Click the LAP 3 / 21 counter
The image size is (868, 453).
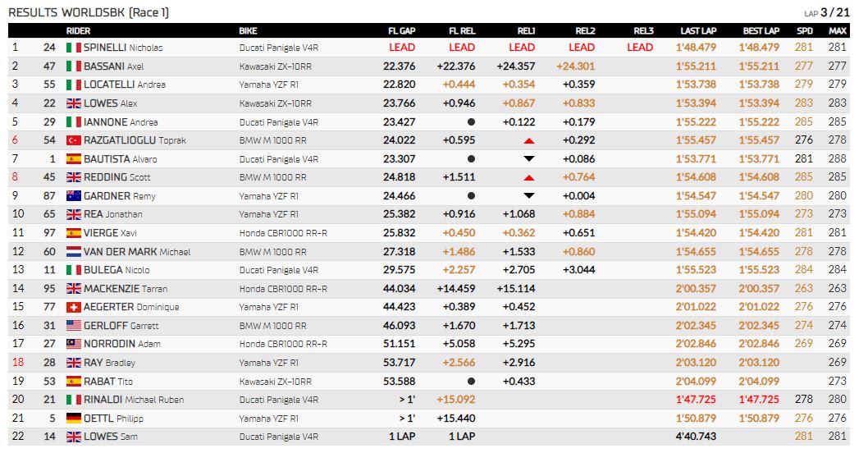point(827,13)
